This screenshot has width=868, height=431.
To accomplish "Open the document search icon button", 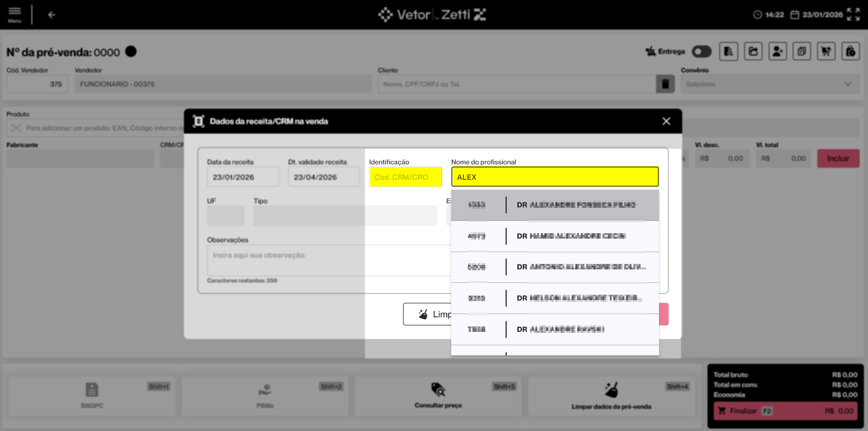I will pos(728,52).
